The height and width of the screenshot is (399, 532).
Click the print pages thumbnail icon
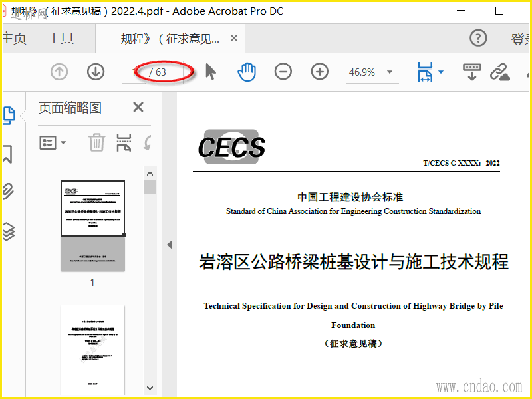click(124, 142)
